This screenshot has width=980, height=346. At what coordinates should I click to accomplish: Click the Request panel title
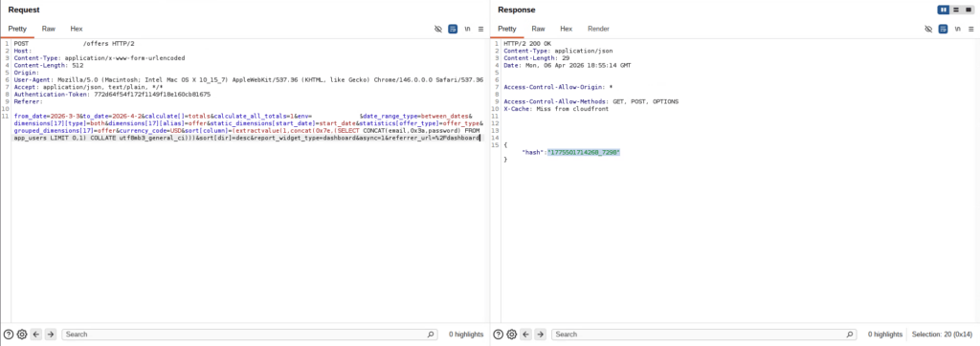(24, 10)
